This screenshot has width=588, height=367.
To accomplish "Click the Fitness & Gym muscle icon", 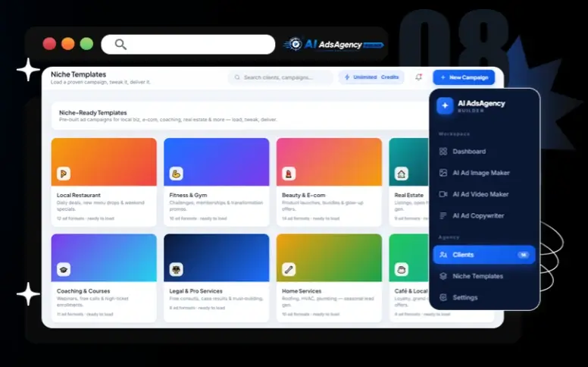I will click(x=177, y=174).
